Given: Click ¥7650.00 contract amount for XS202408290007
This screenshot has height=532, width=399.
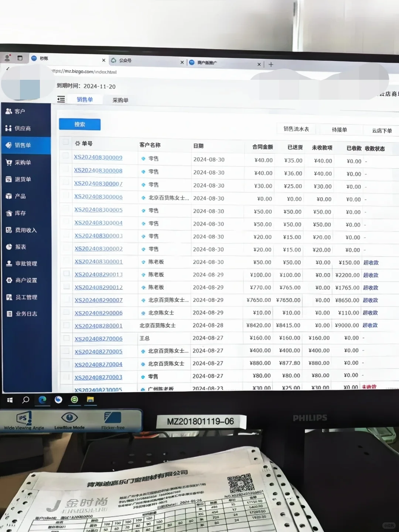Looking at the screenshot, I should [259, 300].
